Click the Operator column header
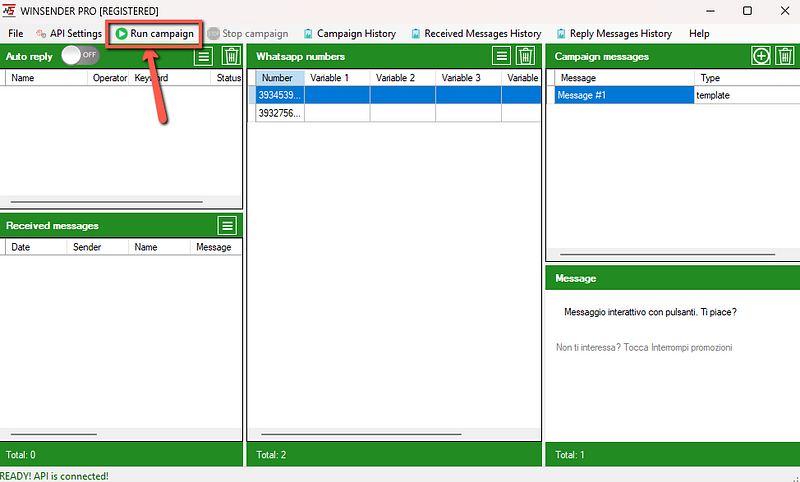Viewport: 800px width, 482px height. pyautogui.click(x=108, y=78)
